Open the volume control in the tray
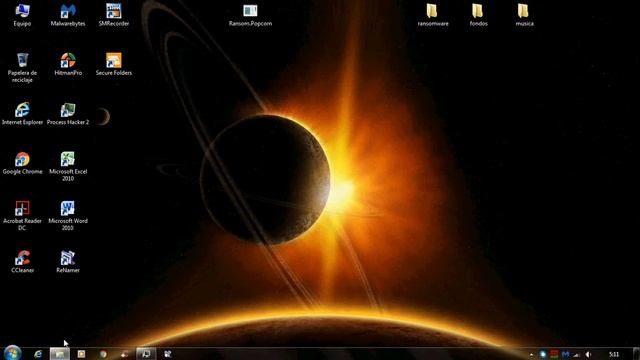This screenshot has width=640, height=360. [588, 354]
